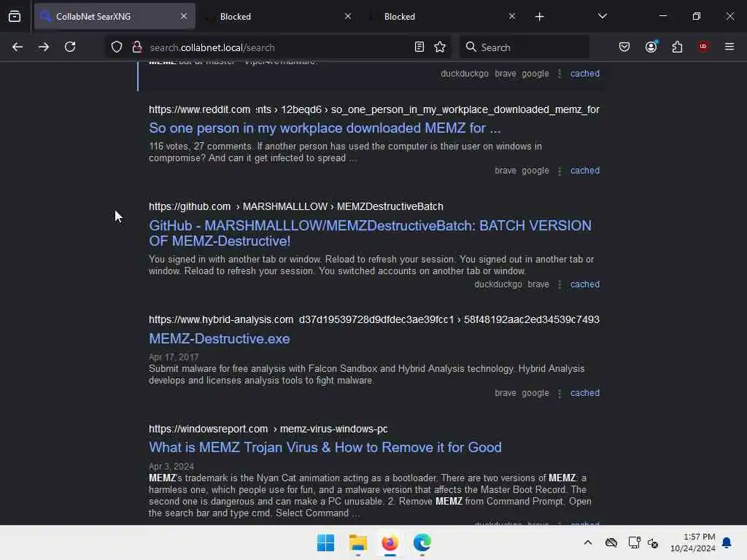This screenshot has height=560, width=747.
Task: Open Microsoft Edge from taskbar
Action: 422,542
